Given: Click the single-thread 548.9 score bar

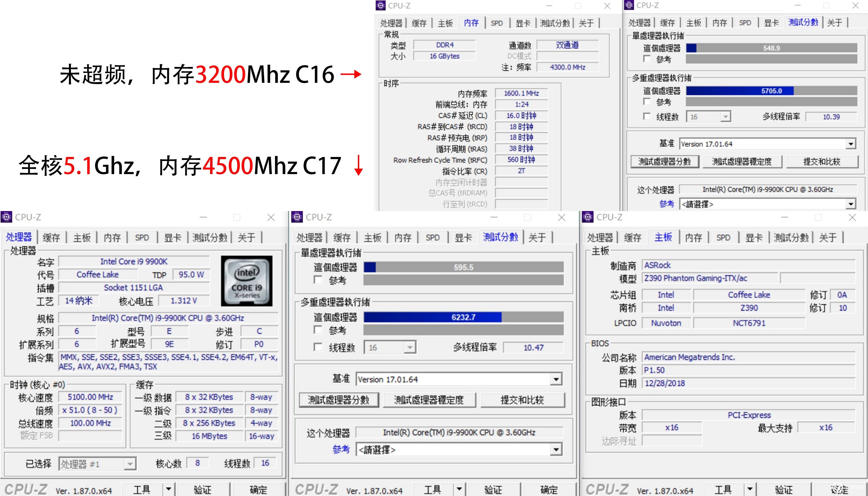Looking at the screenshot, I should [772, 48].
